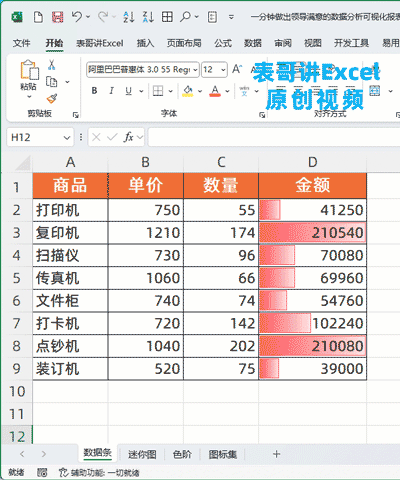This screenshot has width=400, height=480.
Task: Show previous sheet tabs arrow
Action: point(22,454)
